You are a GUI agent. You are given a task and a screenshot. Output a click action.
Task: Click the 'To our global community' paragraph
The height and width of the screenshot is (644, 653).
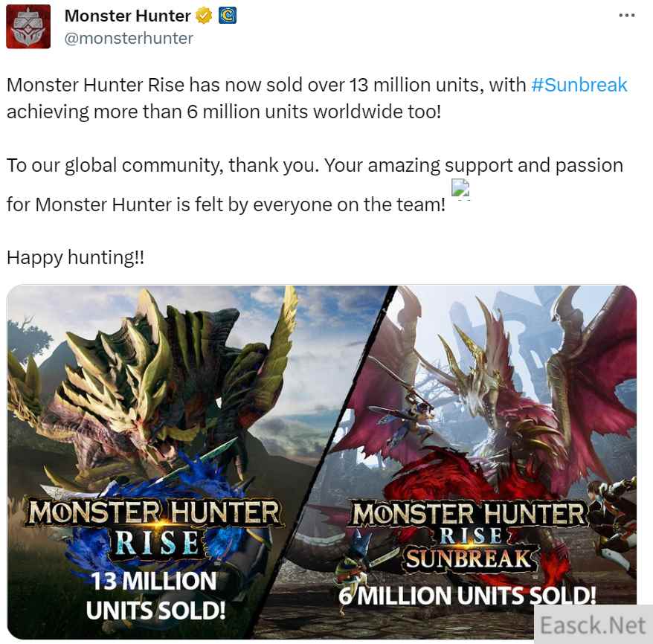coord(315,184)
